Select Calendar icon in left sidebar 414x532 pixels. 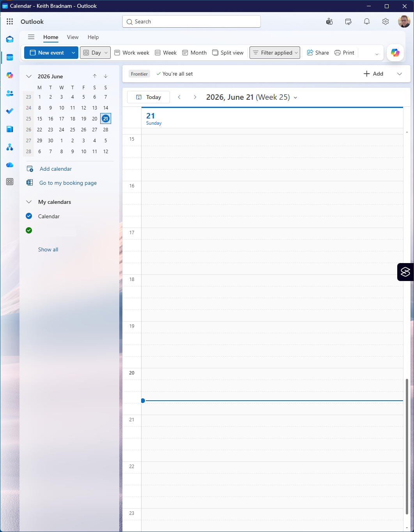click(x=10, y=57)
